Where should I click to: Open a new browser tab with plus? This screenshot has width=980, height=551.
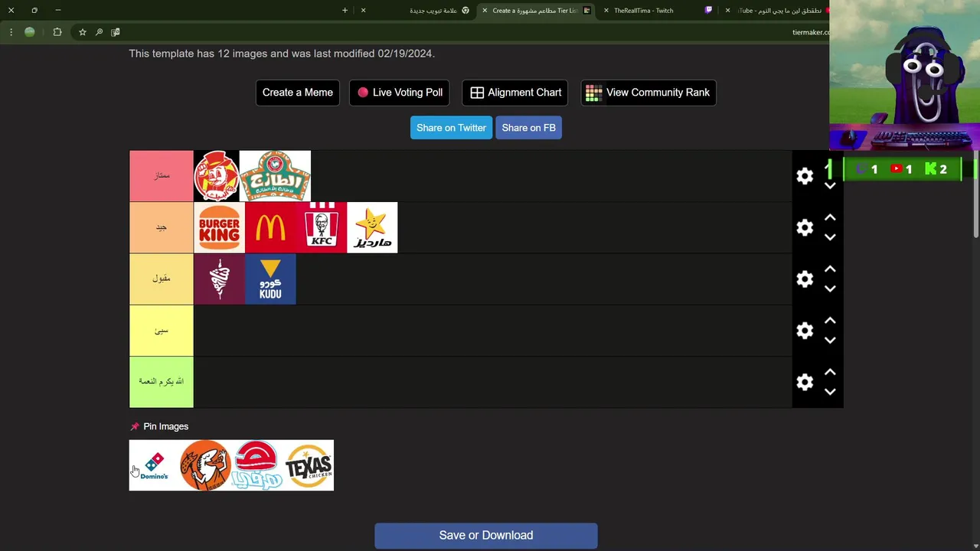(345, 11)
